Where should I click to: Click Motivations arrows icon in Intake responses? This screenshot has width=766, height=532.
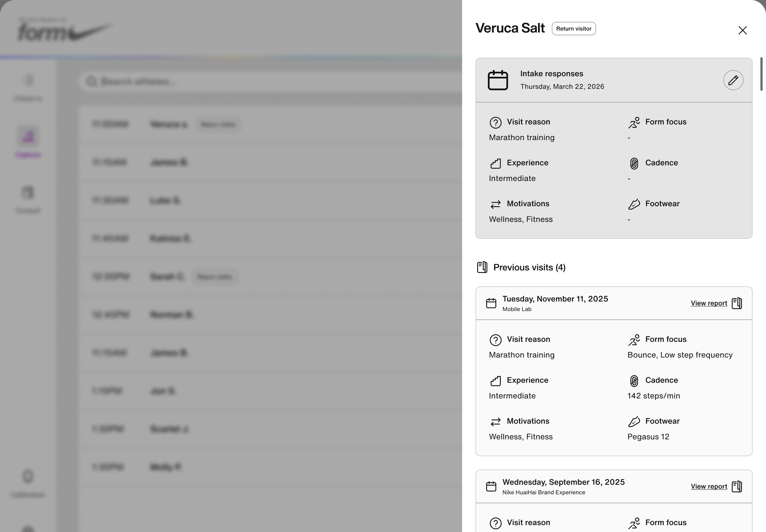[x=495, y=204]
